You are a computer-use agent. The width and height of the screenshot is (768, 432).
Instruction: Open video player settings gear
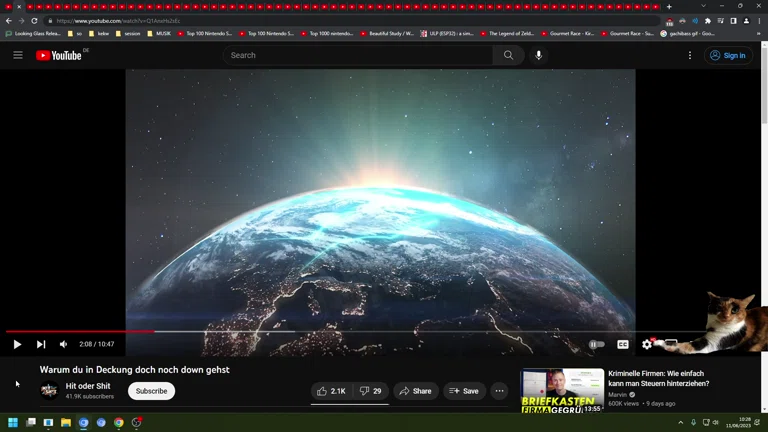coord(647,344)
